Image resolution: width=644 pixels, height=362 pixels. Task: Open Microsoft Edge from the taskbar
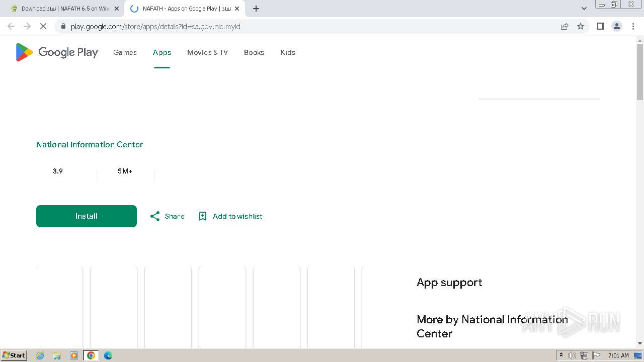coord(108,355)
